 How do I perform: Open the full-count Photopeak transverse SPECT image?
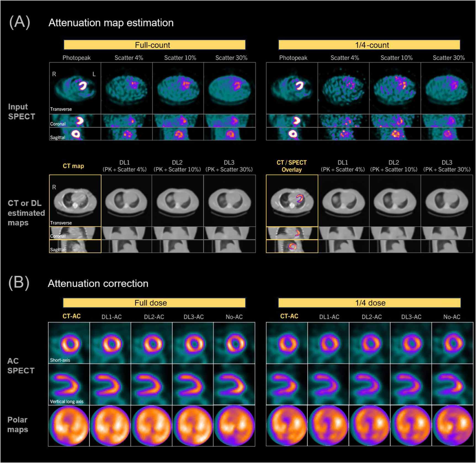75,88
